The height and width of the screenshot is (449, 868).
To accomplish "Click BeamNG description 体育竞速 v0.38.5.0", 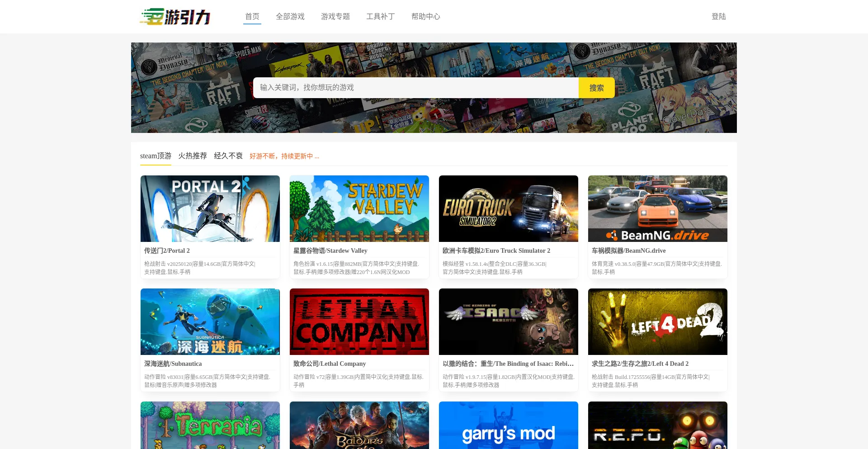I will [x=657, y=268].
